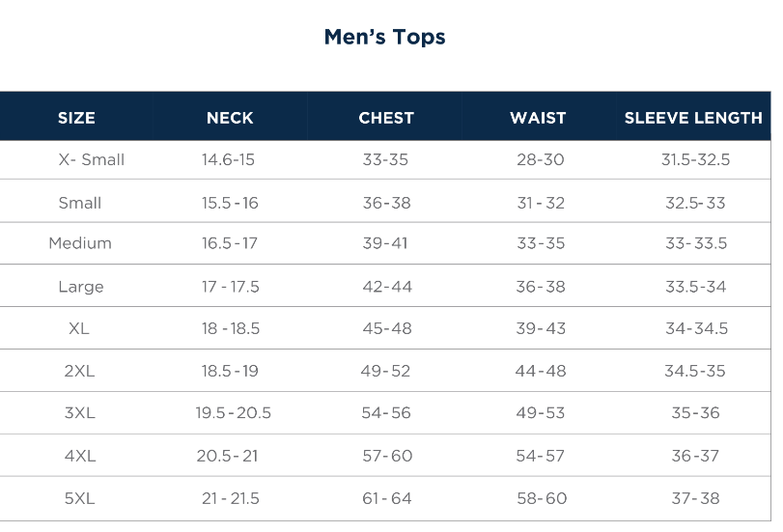The image size is (783, 532).
Task: Select the 5XL size label
Action: pyautogui.click(x=79, y=499)
